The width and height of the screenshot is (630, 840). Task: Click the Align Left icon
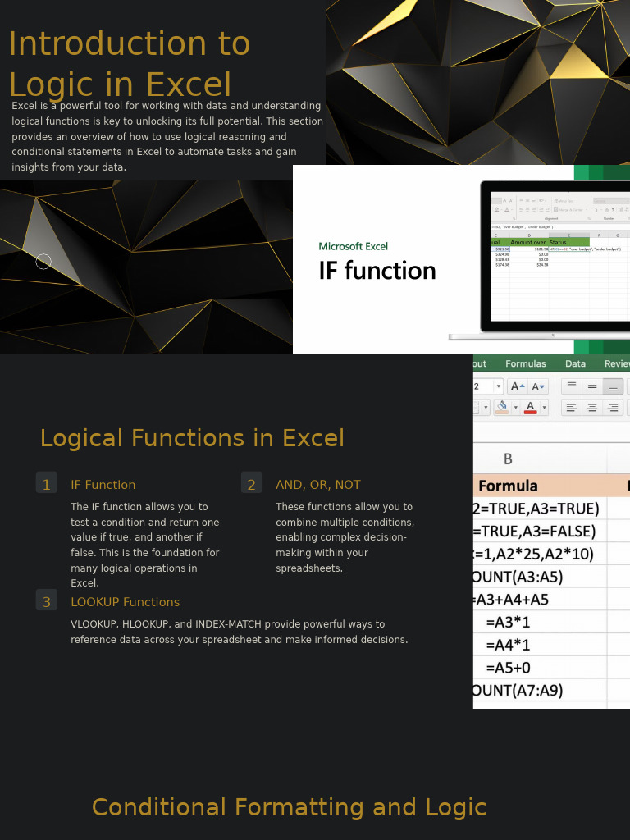[572, 408]
